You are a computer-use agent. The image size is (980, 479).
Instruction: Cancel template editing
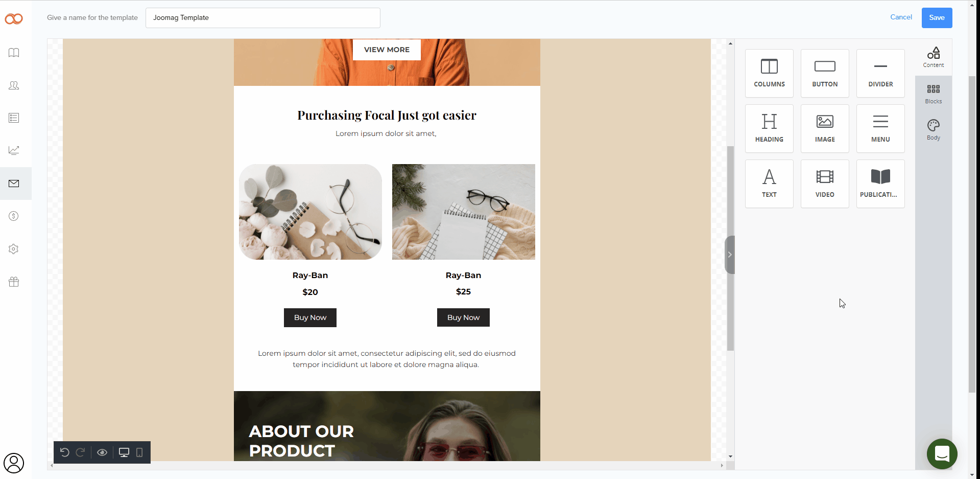click(901, 17)
